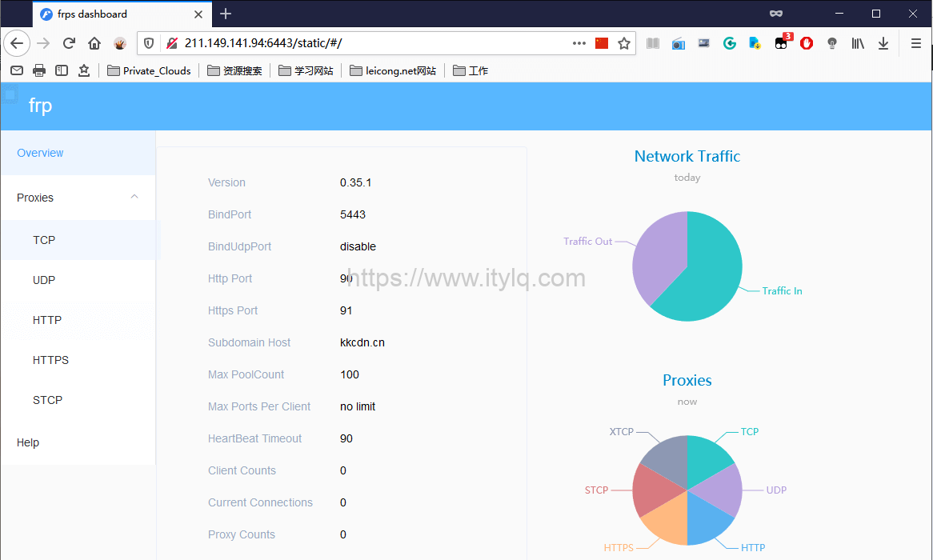Open page actions three-dot menu
The image size is (933, 560).
pyautogui.click(x=579, y=43)
